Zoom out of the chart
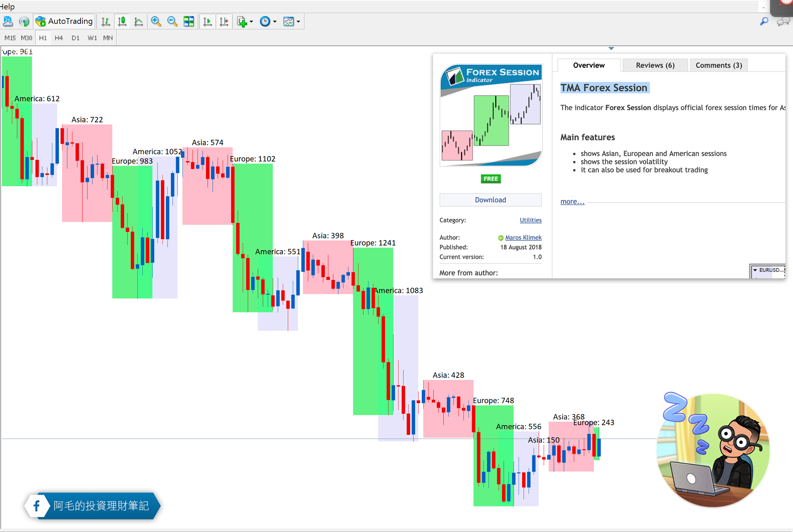 [x=172, y=21]
